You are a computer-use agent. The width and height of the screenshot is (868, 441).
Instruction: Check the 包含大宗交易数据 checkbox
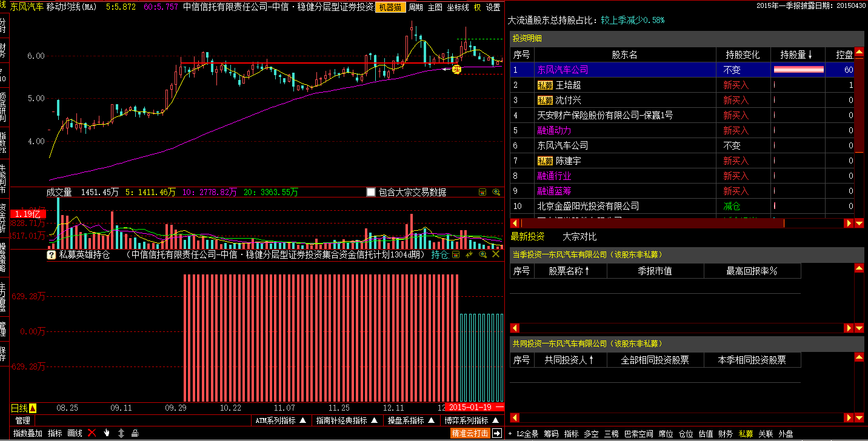(371, 192)
